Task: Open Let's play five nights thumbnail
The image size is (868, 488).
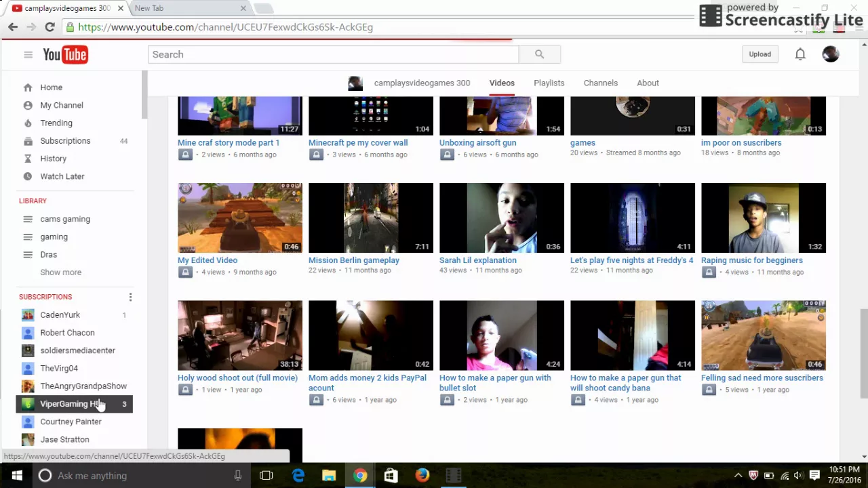Action: 632,218
